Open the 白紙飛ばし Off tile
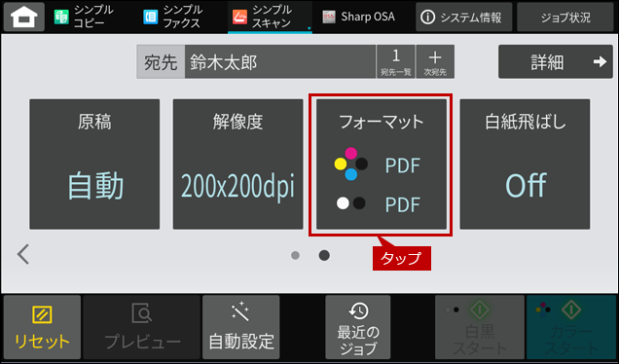Screen dimensions: 619x364 525,164
